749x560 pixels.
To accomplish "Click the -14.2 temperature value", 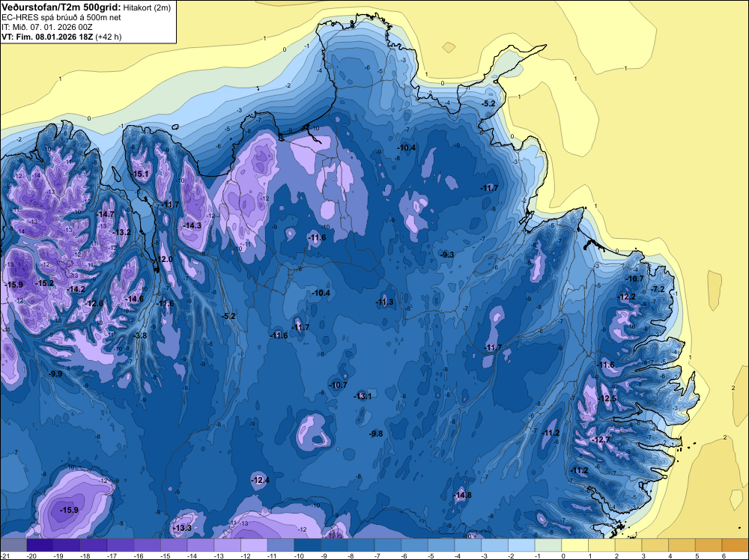I will (x=76, y=289).
